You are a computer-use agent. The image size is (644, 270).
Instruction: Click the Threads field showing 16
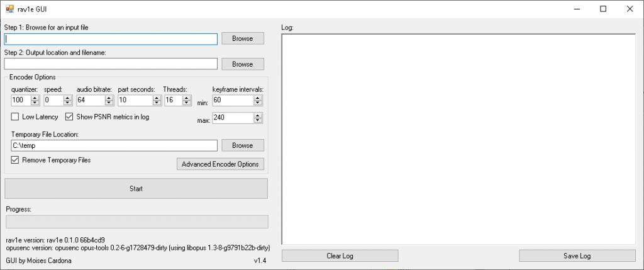174,100
